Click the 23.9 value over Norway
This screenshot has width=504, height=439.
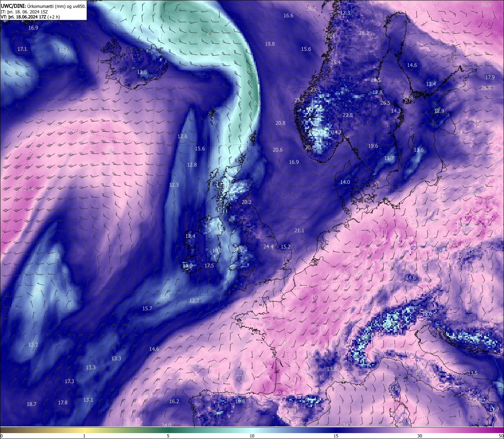pyautogui.click(x=315, y=90)
